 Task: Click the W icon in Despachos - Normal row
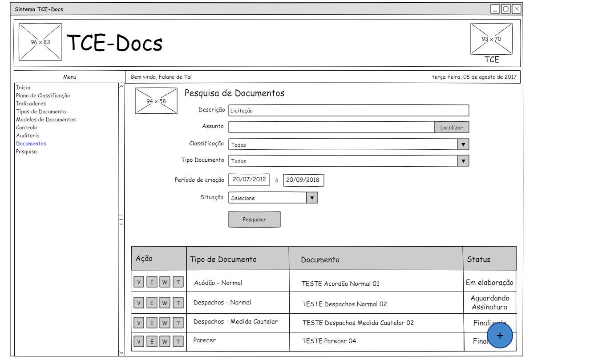165,303
